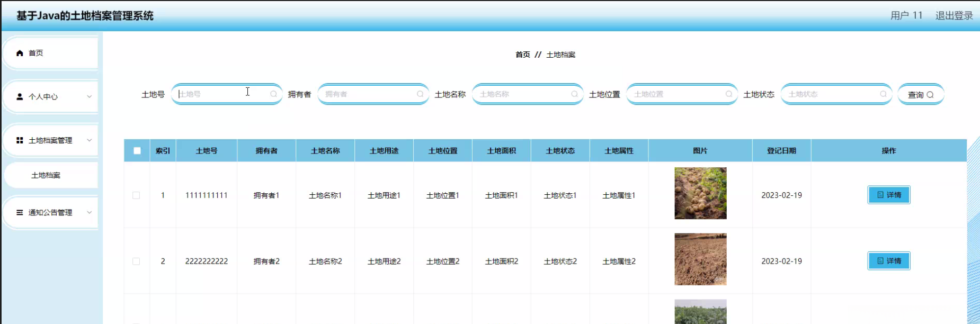Click the 登记日期 column header
980x324 pixels.
[782, 151]
